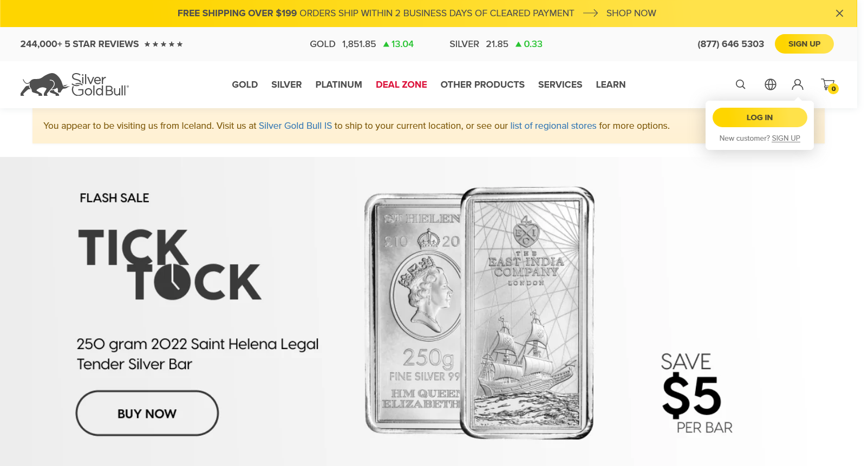Click the five star rating icons
868x466 pixels.
[x=164, y=44]
